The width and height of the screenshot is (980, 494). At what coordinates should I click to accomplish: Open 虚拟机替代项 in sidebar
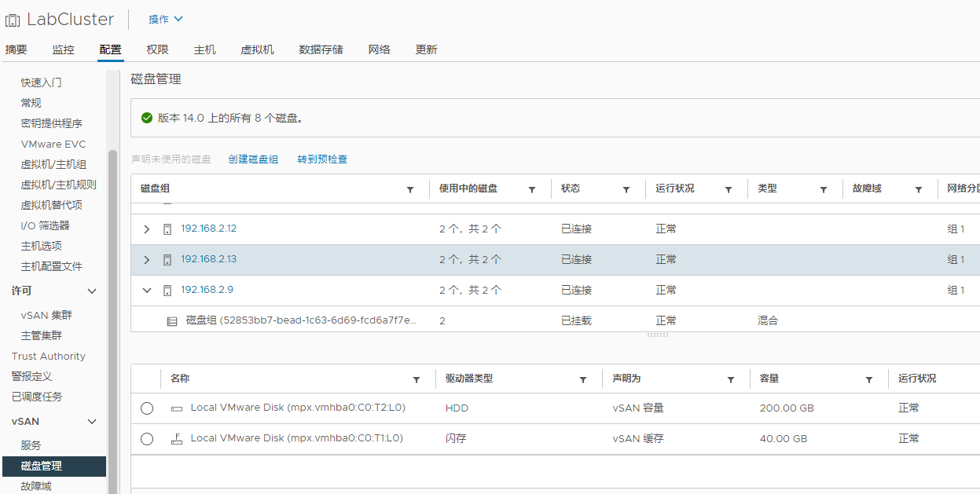(x=52, y=205)
